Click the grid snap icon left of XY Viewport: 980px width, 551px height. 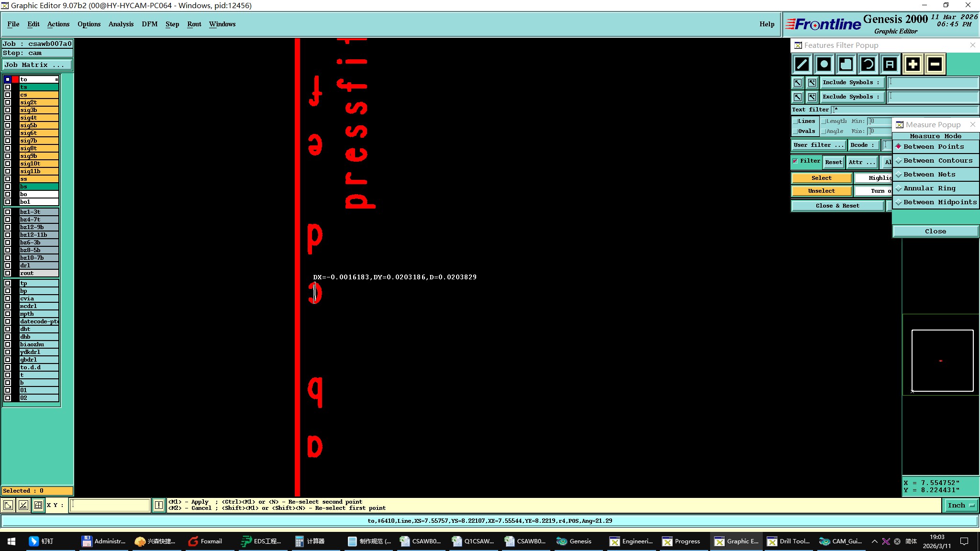click(x=38, y=505)
